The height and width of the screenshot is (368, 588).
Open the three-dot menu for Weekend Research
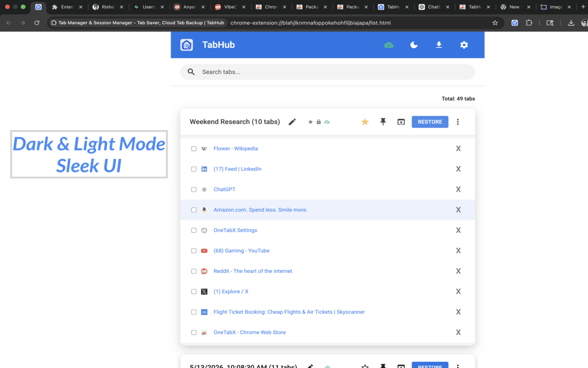tap(458, 122)
